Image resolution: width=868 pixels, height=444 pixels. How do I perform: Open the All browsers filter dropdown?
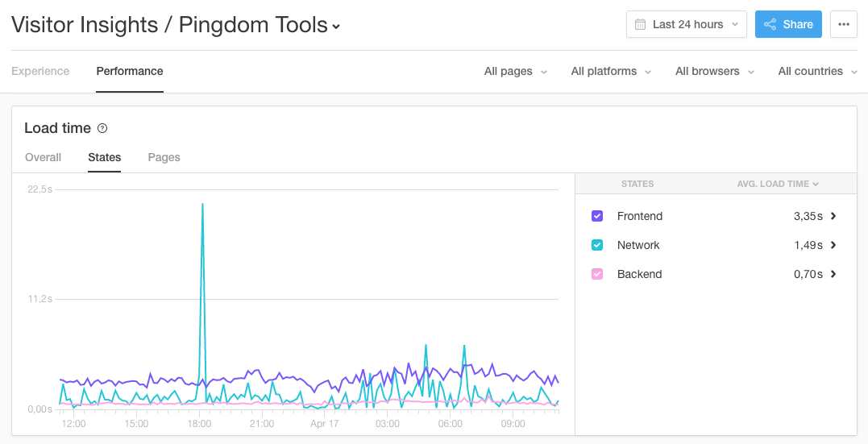715,71
